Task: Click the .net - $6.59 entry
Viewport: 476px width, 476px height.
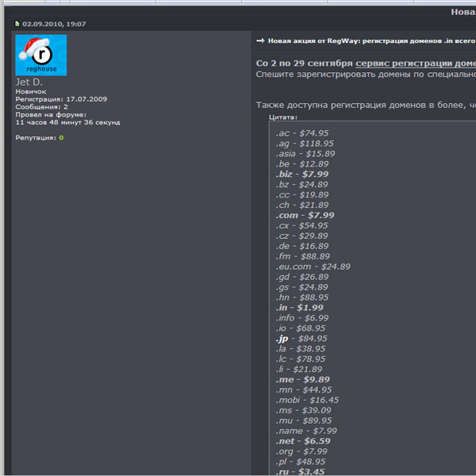Action: point(303,440)
